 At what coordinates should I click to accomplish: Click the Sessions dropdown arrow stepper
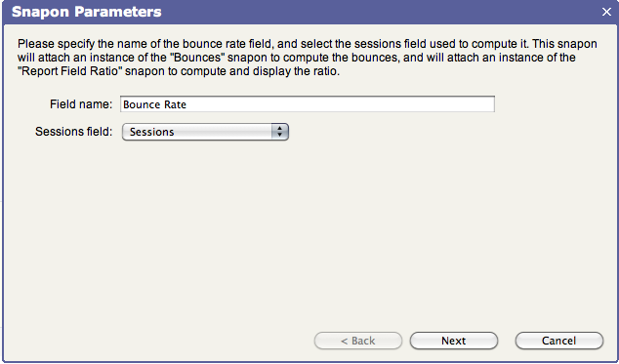tap(280, 132)
